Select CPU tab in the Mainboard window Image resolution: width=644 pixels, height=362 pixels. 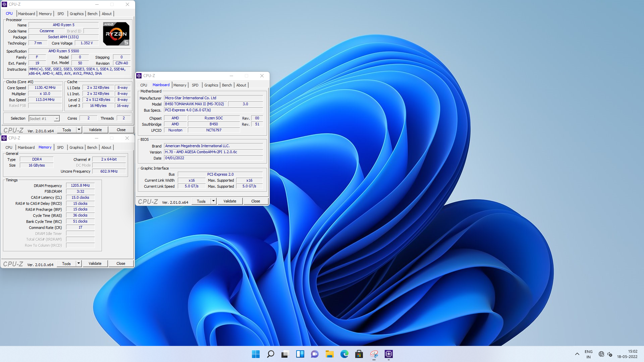coord(144,85)
